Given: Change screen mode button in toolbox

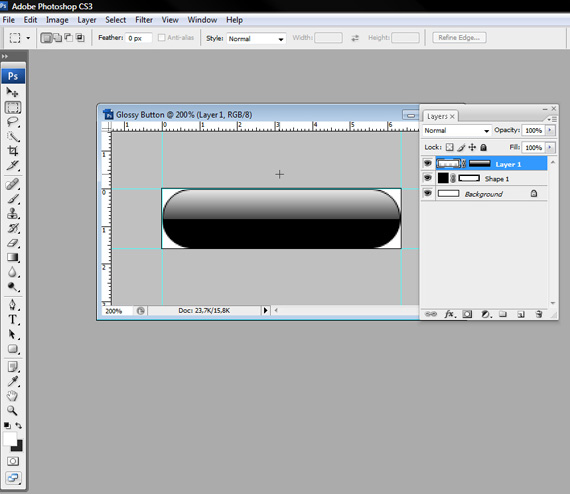Looking at the screenshot, I should click(13, 478).
